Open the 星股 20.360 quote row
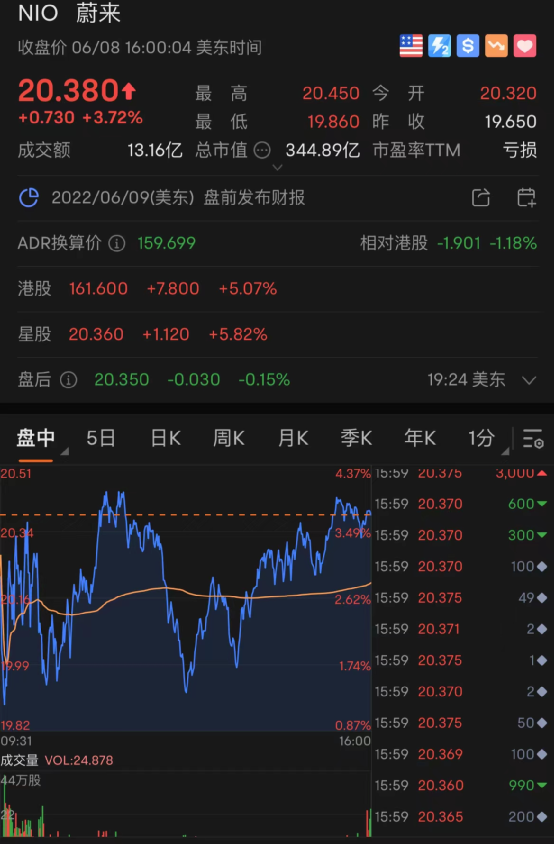The width and height of the screenshot is (554, 844). [277, 335]
